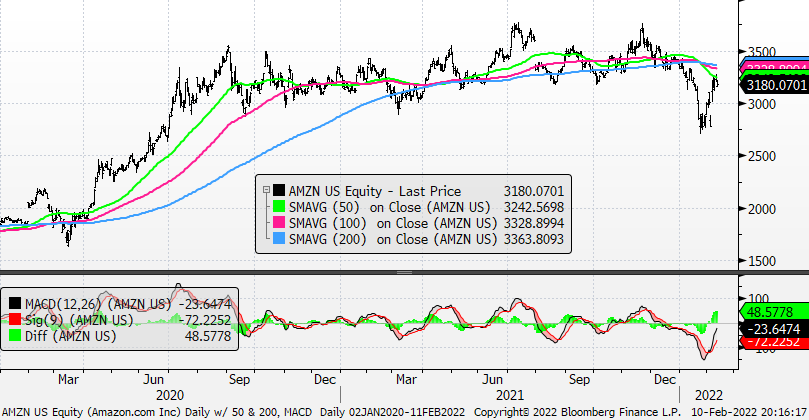The width and height of the screenshot is (809, 420).
Task: Click the legend value 3328.8994
Action: (533, 223)
